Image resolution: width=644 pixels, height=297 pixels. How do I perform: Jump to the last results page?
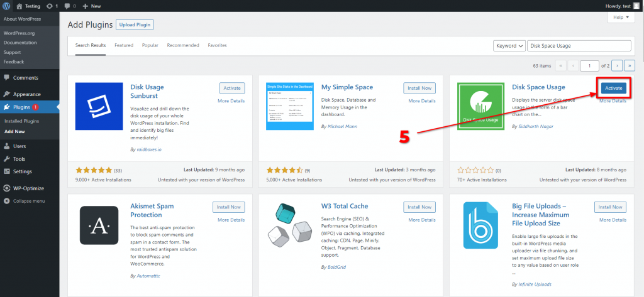[x=630, y=66]
